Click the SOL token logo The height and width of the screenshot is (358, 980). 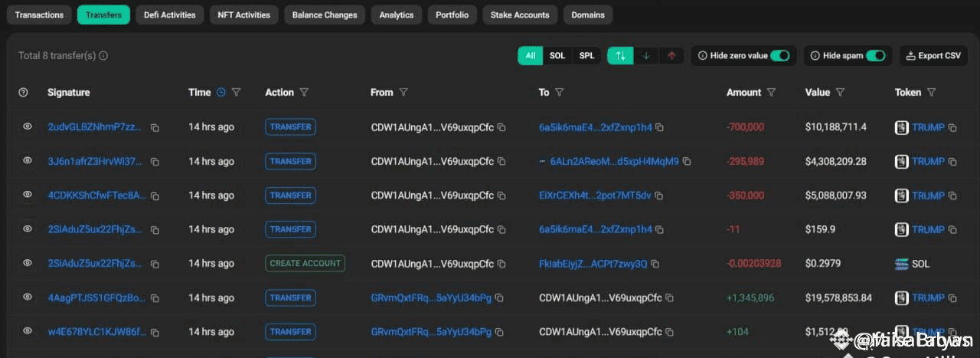tap(902, 263)
